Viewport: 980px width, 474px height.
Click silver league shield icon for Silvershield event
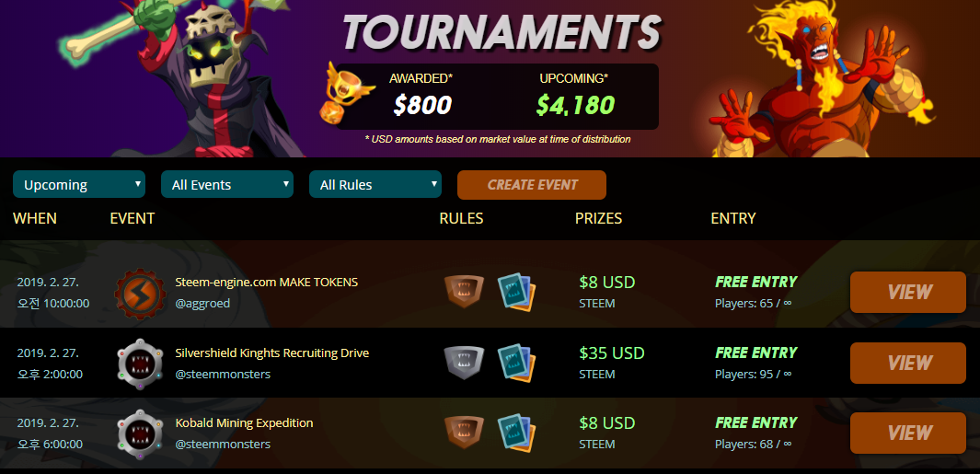click(x=465, y=363)
